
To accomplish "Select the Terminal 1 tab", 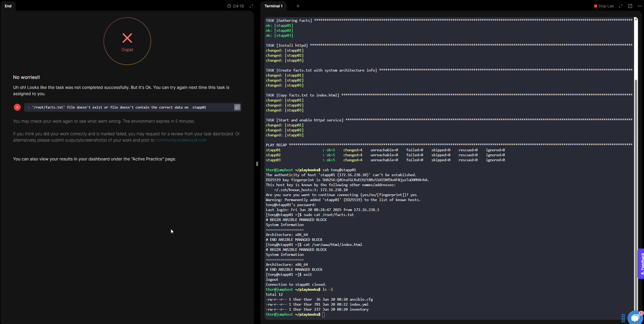I will point(273,6).
